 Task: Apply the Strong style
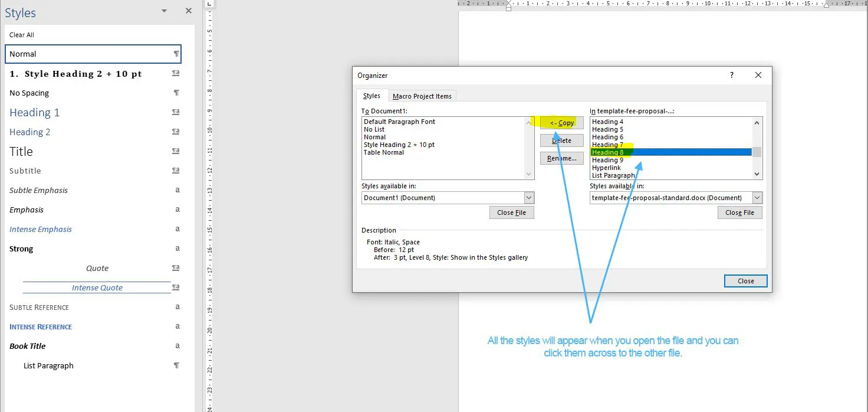93,248
